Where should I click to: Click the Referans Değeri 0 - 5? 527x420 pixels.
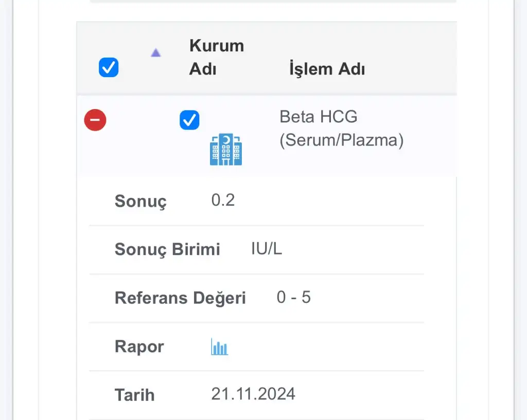click(x=294, y=297)
